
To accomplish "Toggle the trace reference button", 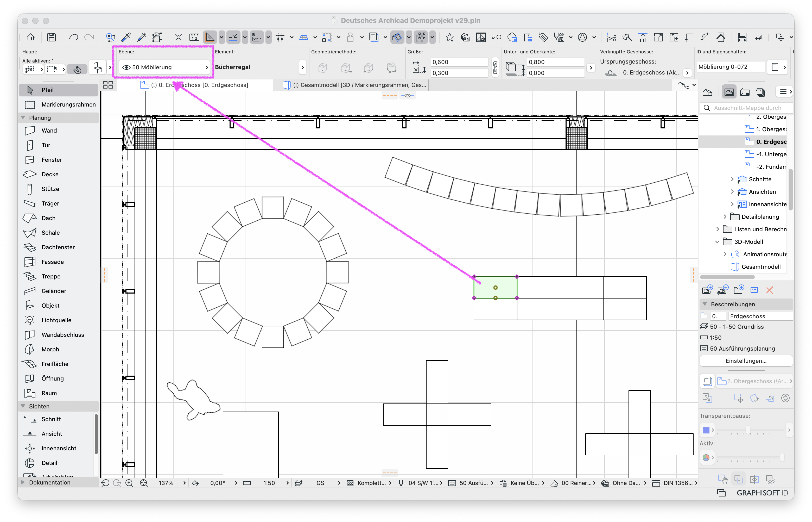I will [x=373, y=37].
